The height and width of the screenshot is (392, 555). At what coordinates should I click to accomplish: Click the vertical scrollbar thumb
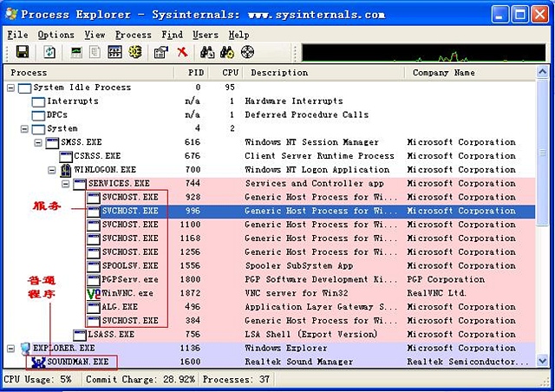point(542,153)
